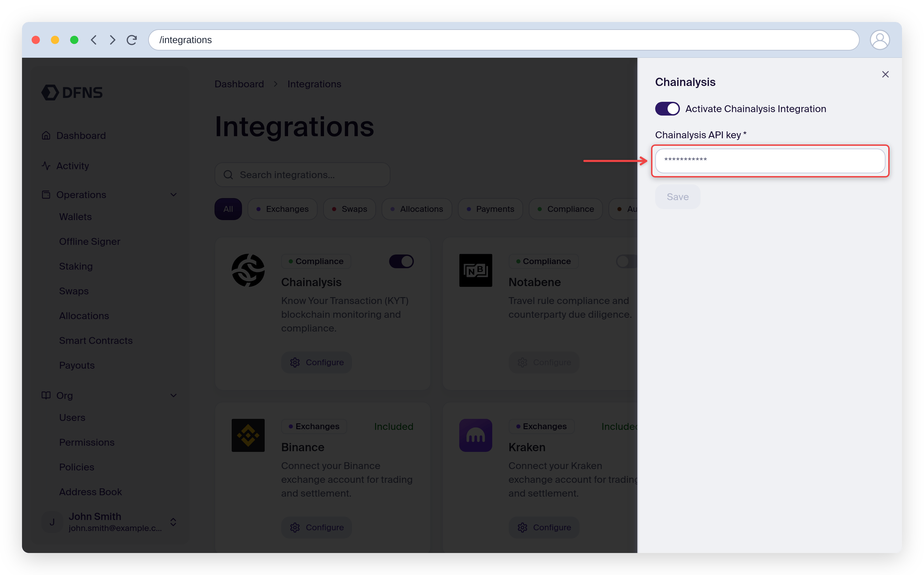Click the Org book icon
The height and width of the screenshot is (575, 924).
tap(46, 395)
